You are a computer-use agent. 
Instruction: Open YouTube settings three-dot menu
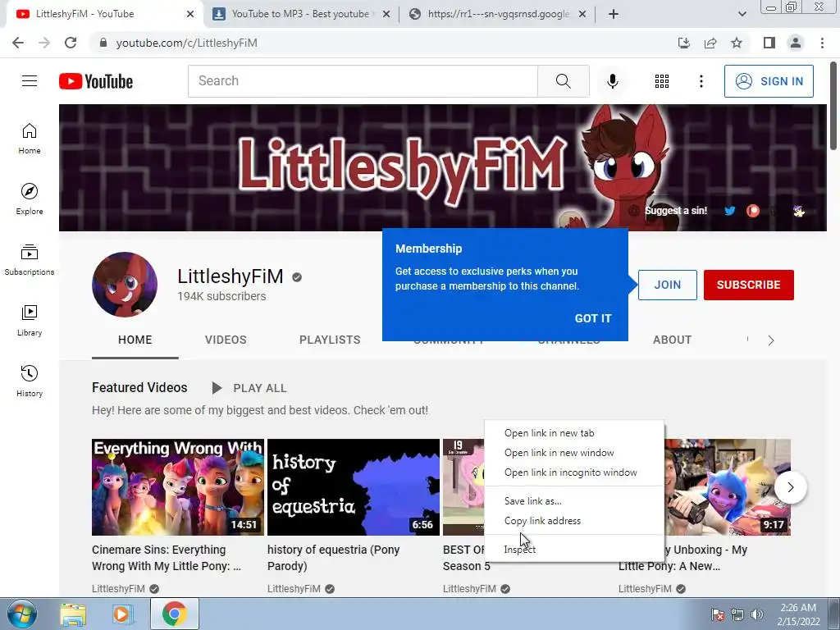click(701, 81)
